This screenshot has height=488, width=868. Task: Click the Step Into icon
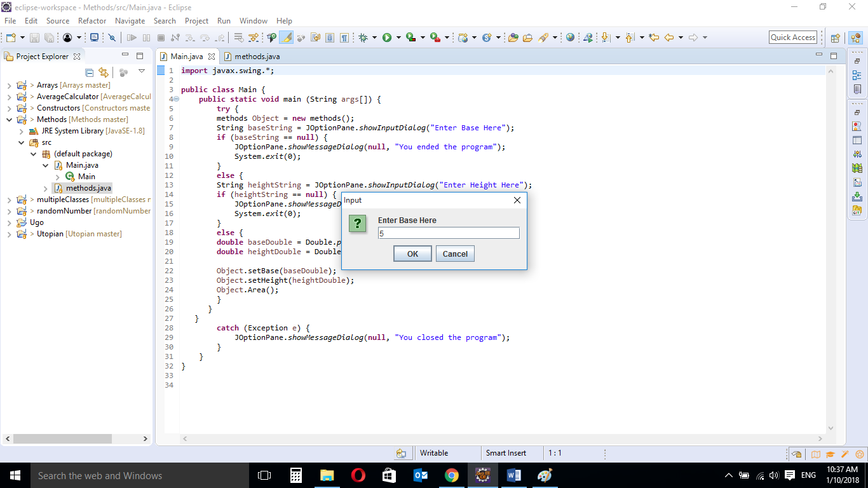click(190, 37)
